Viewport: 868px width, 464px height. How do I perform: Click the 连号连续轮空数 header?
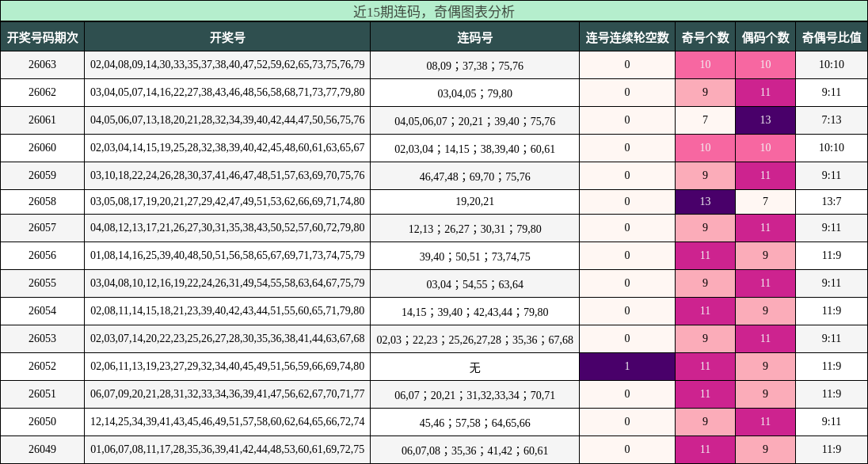click(x=626, y=36)
